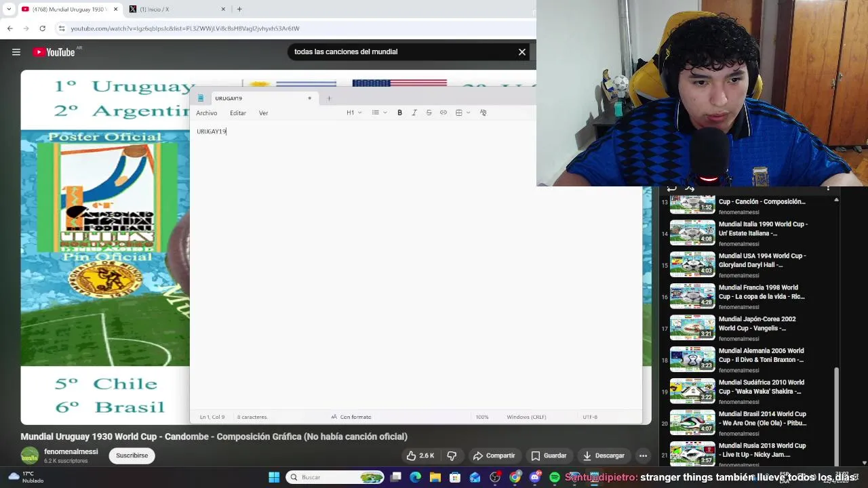This screenshot has height=488, width=868.
Task: Click the browser back arrow
Action: (10, 28)
